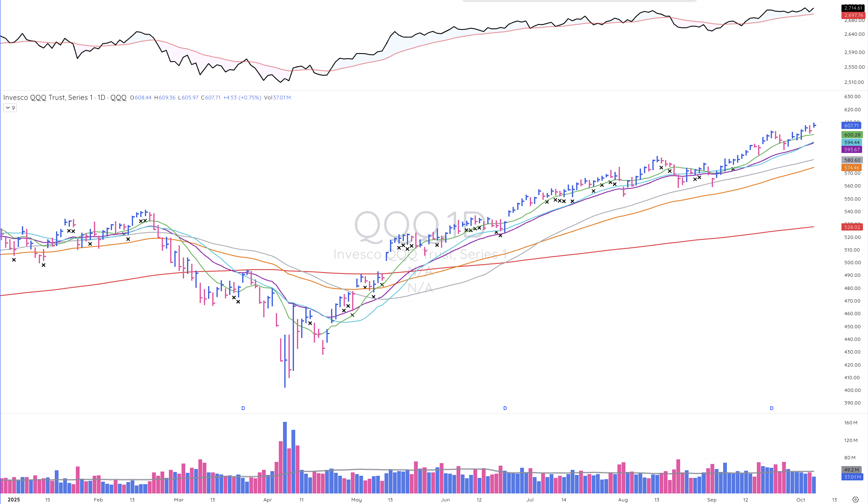Screen dimensions: 868x504
Task: Click the 2025 year label on time axis
Action: (13, 500)
